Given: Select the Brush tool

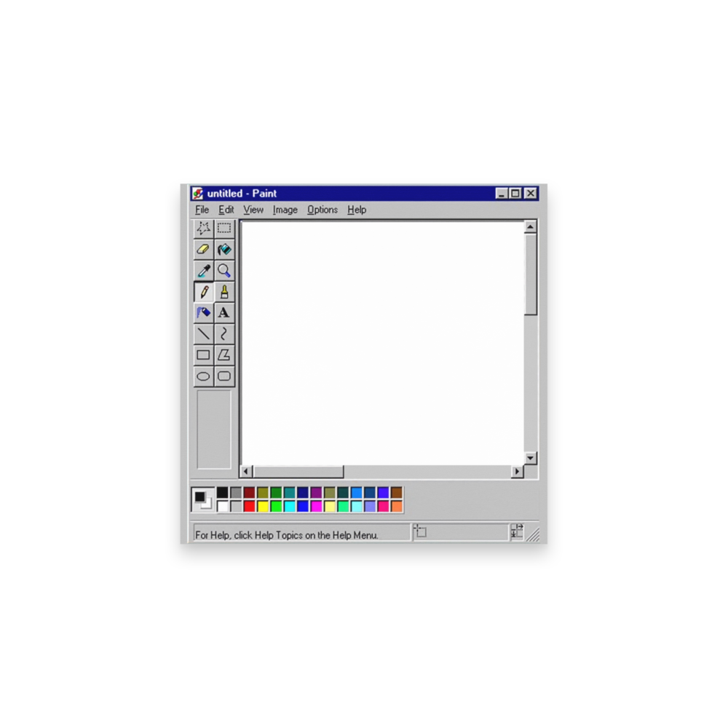Looking at the screenshot, I should [224, 292].
